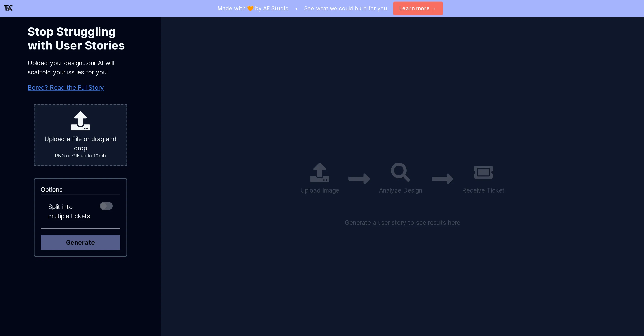Click PNG or GIF up to 10mb note
Screen dimensions: 644x336
pos(80,156)
